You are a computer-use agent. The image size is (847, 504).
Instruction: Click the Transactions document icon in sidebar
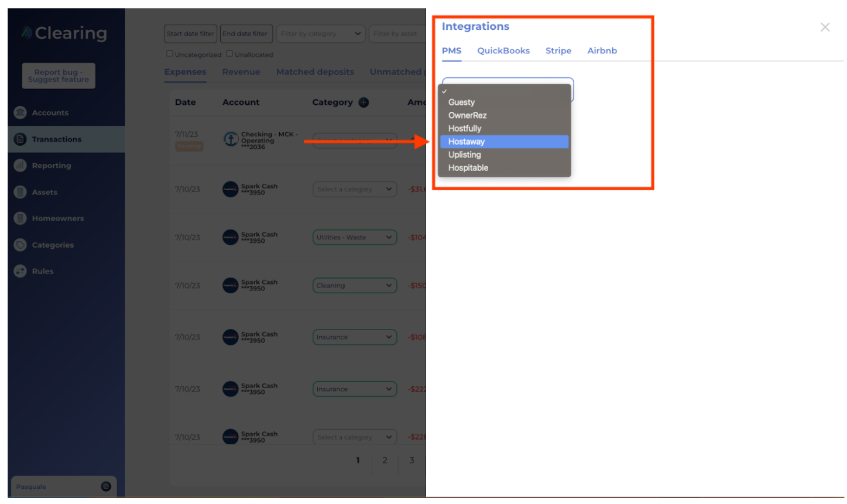(x=20, y=139)
